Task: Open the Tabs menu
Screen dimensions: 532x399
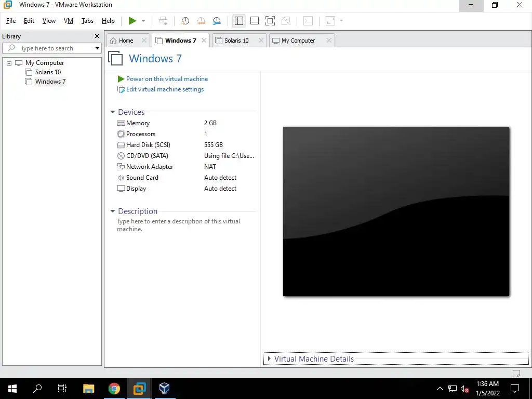Action: pyautogui.click(x=87, y=21)
